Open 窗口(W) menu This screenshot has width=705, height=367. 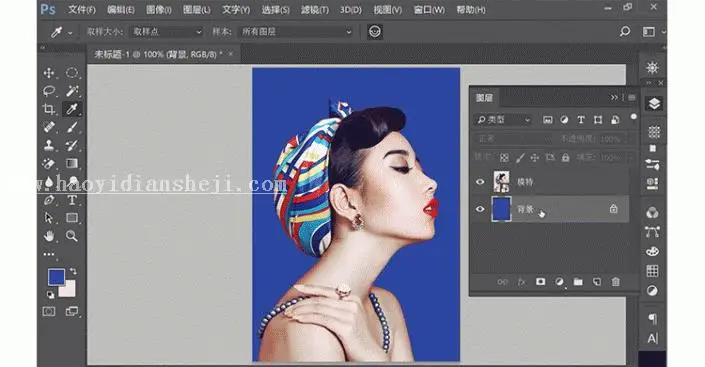(429, 9)
